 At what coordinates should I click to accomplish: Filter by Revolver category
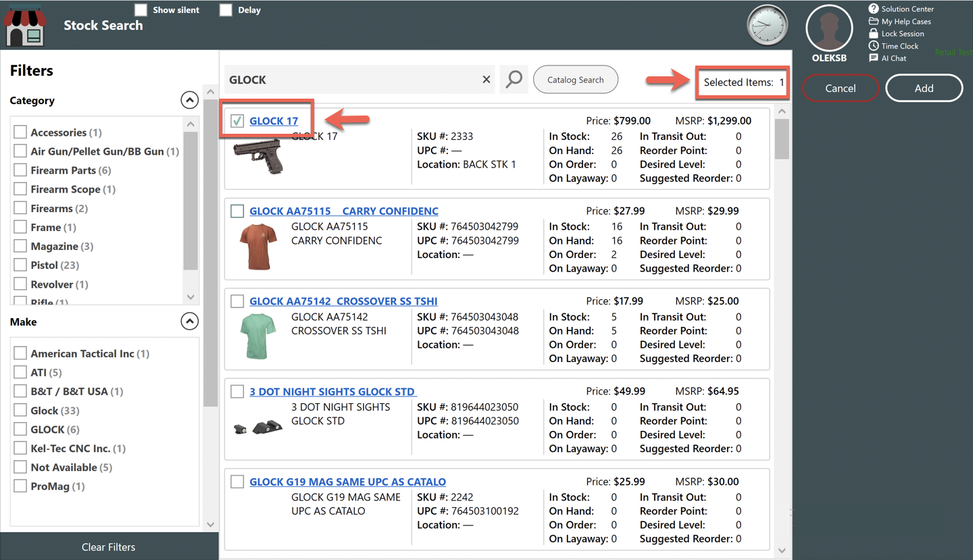(20, 284)
